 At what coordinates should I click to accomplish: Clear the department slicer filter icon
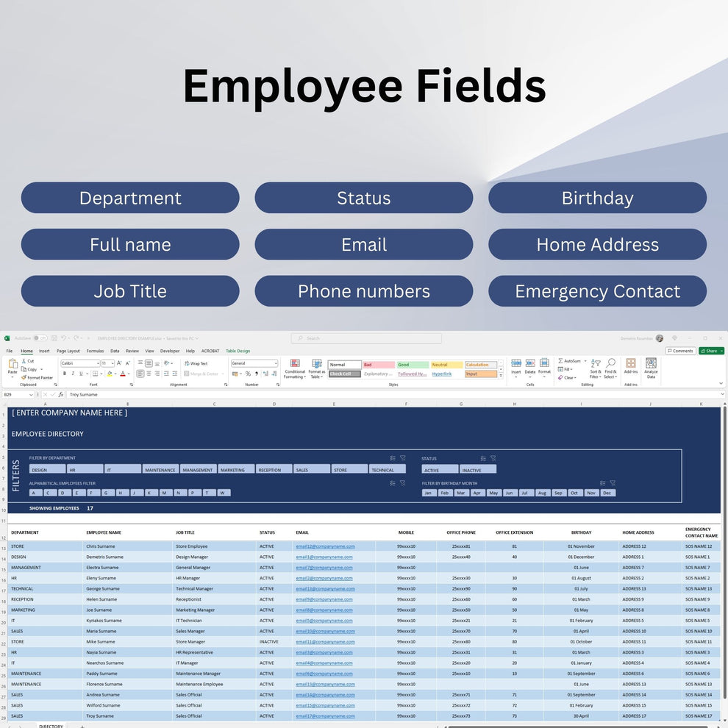[402, 458]
